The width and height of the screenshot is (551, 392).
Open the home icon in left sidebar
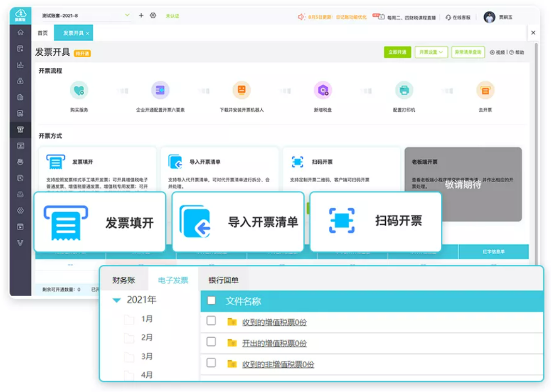[x=20, y=32]
